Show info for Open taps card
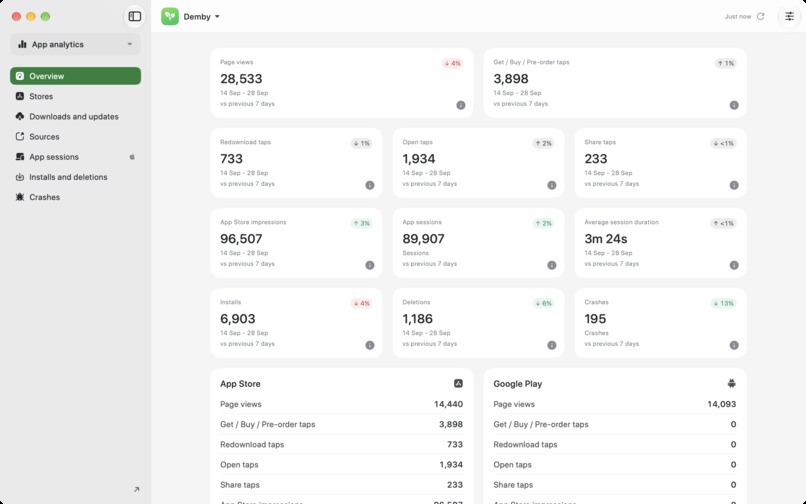This screenshot has width=806, height=504. [x=552, y=185]
